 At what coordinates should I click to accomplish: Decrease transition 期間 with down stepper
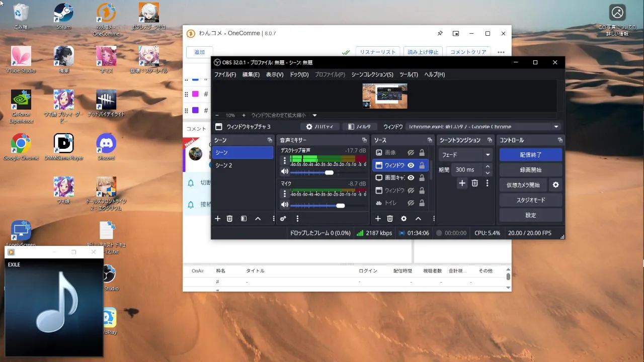(x=487, y=173)
